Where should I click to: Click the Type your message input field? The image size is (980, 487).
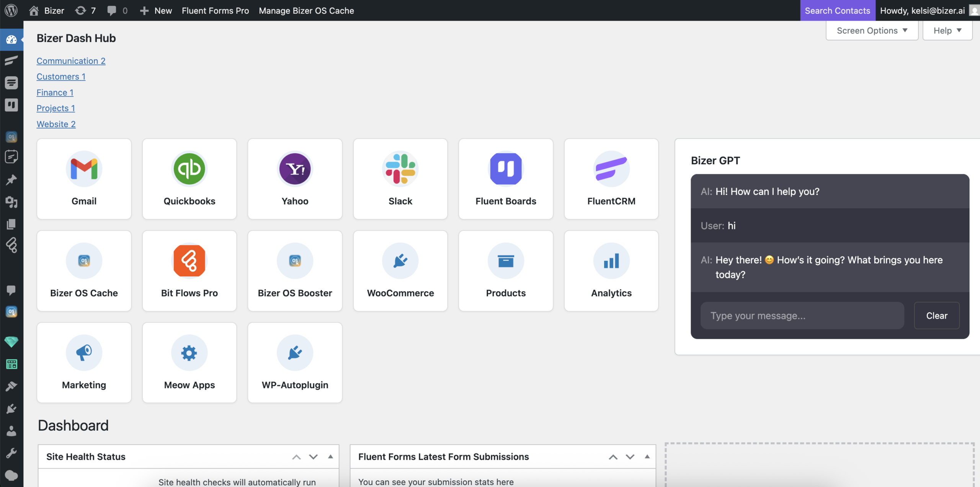(802, 315)
